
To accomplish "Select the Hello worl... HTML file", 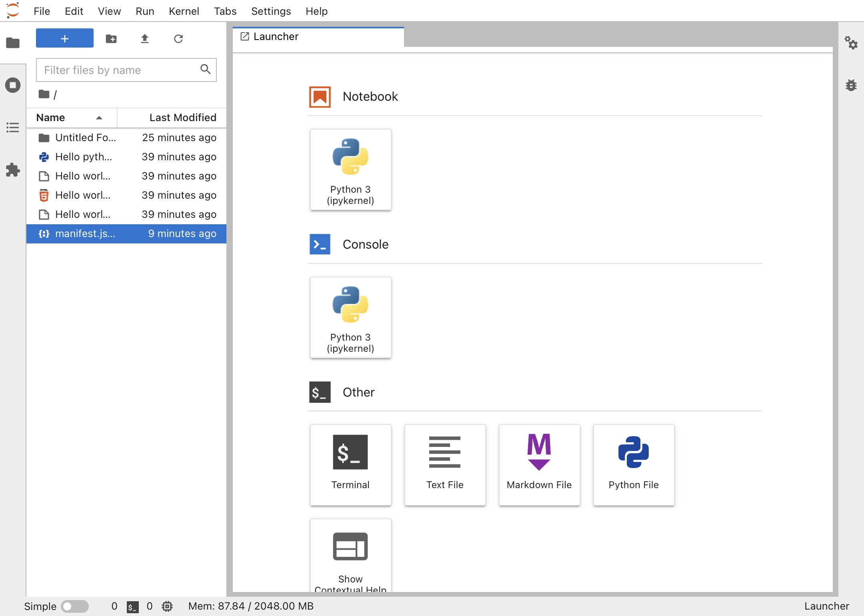I will [x=126, y=195].
